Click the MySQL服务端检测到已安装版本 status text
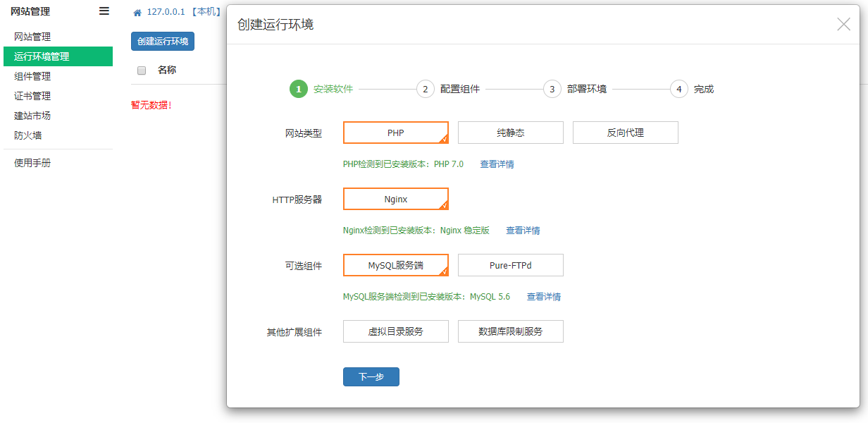Viewport: 868px width, 423px height. [x=427, y=297]
